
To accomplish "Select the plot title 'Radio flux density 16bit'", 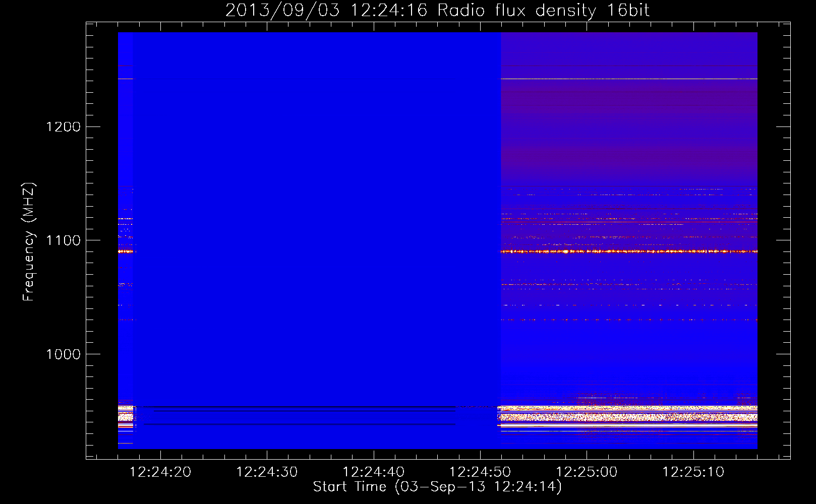I will pos(544,11).
